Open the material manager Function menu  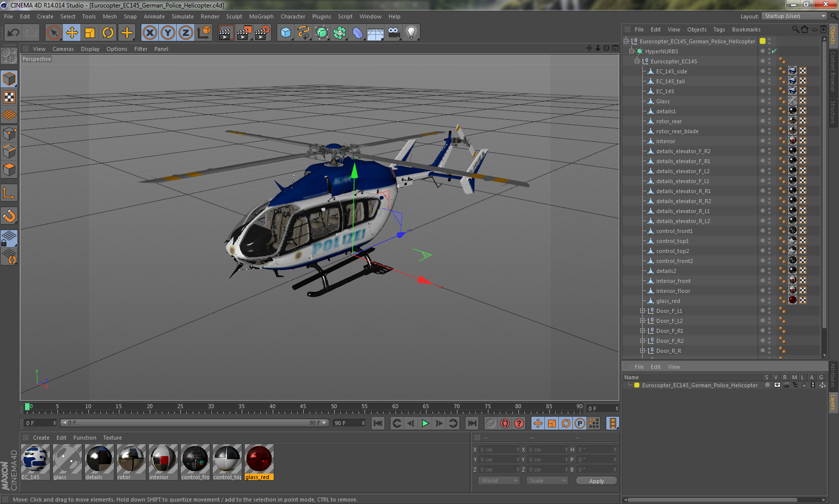click(85, 438)
